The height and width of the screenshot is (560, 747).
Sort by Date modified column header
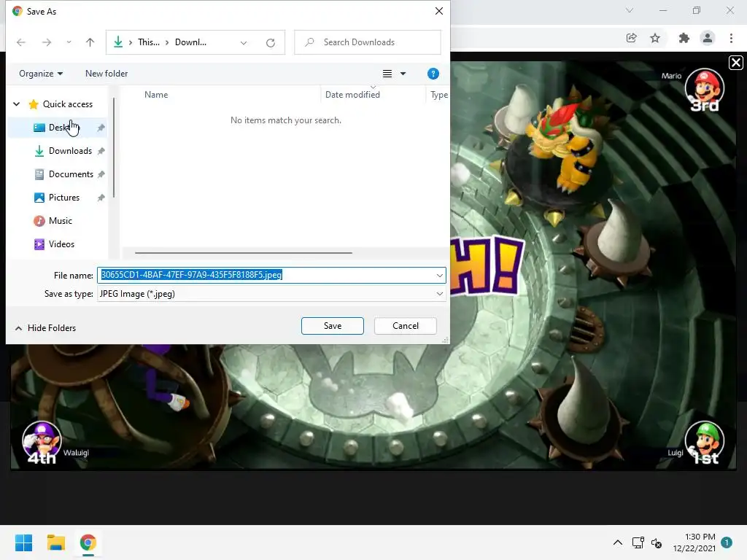click(352, 95)
